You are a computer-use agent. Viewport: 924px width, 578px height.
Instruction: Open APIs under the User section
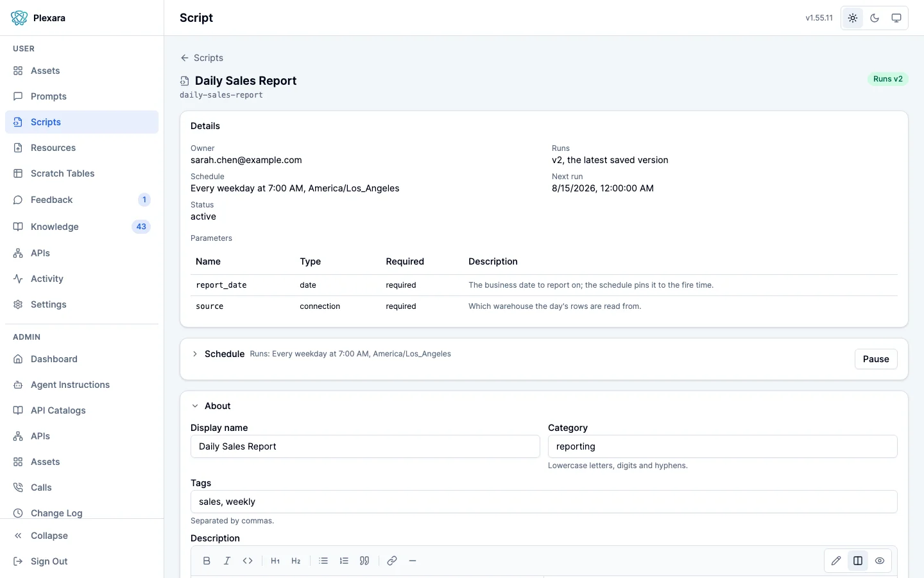(81, 253)
